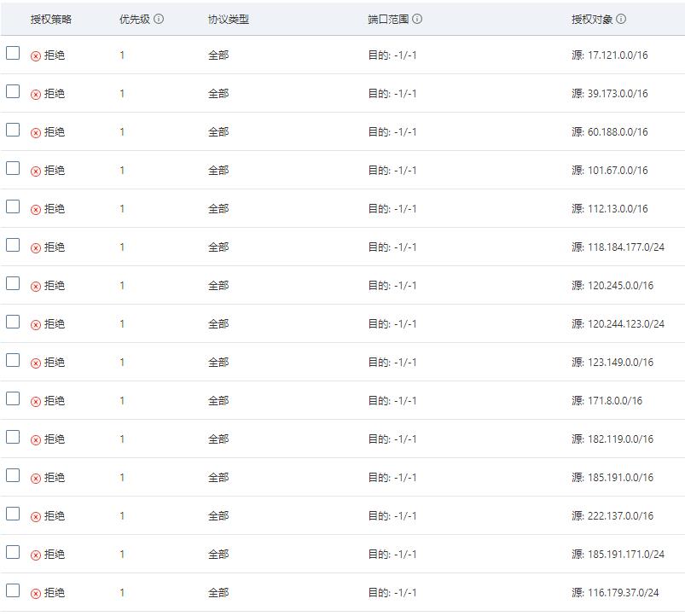Image resolution: width=685 pixels, height=616 pixels.
Task: Check the row with source 118.184.177.0/24
Action: [13, 245]
